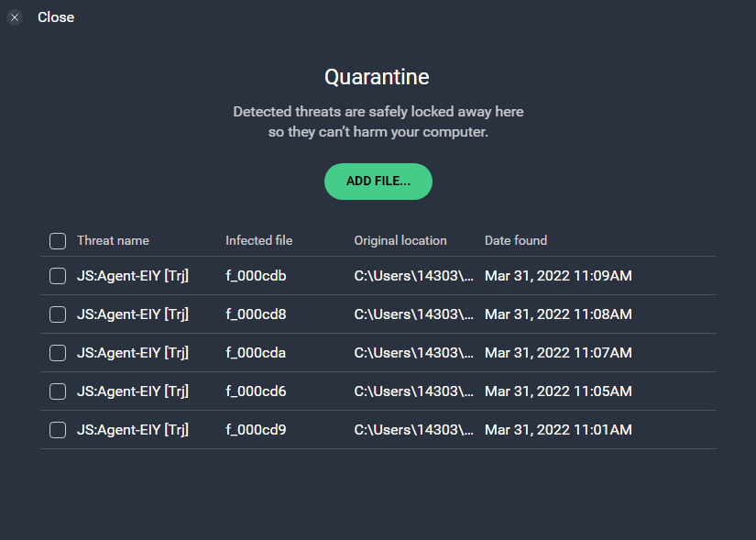The image size is (756, 540).
Task: Open more options for f_000cdb row
Action: [x=679, y=276]
